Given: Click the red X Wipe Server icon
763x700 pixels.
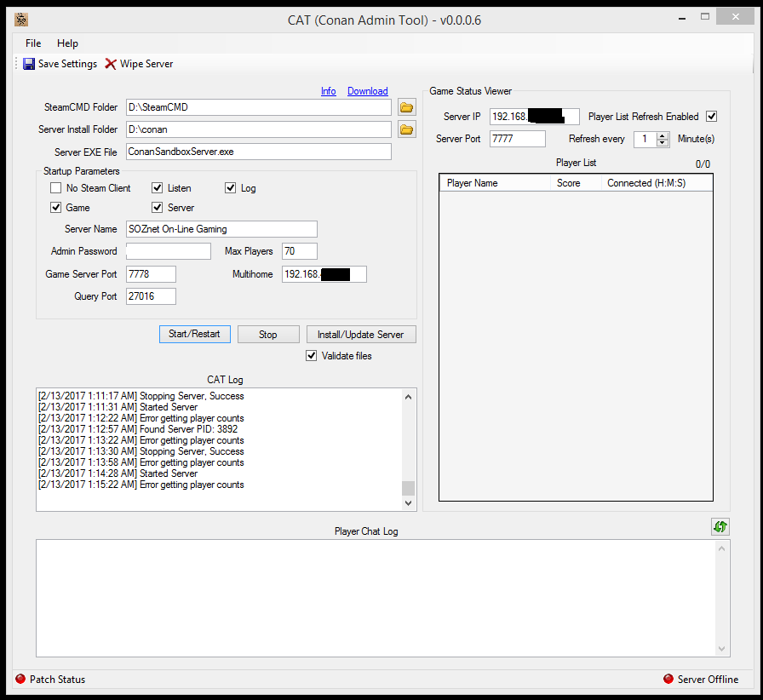Looking at the screenshot, I should coord(111,64).
